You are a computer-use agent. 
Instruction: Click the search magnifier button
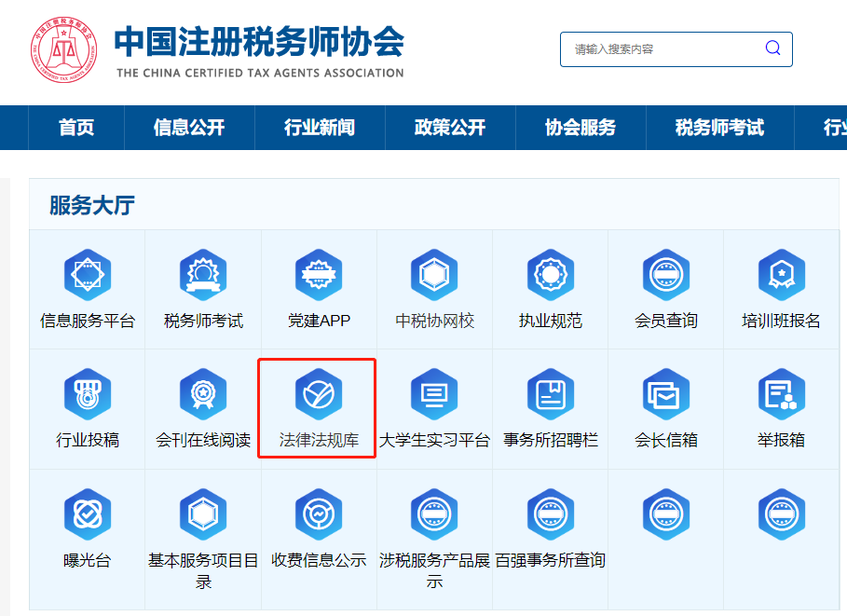click(772, 48)
